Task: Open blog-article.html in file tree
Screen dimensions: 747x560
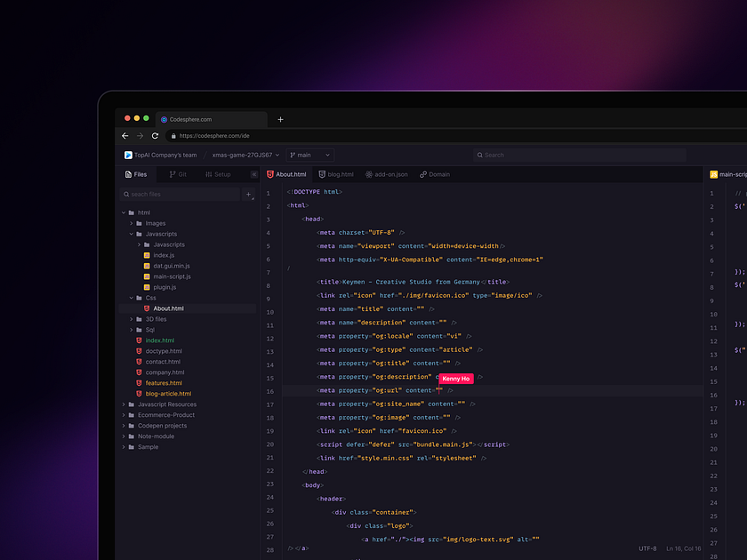Action: (x=169, y=394)
